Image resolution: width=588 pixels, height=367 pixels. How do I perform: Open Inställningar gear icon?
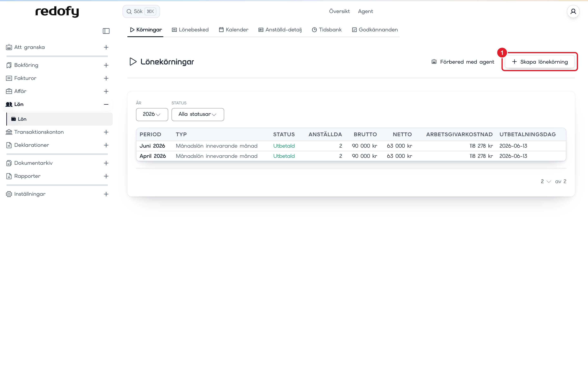click(x=9, y=194)
